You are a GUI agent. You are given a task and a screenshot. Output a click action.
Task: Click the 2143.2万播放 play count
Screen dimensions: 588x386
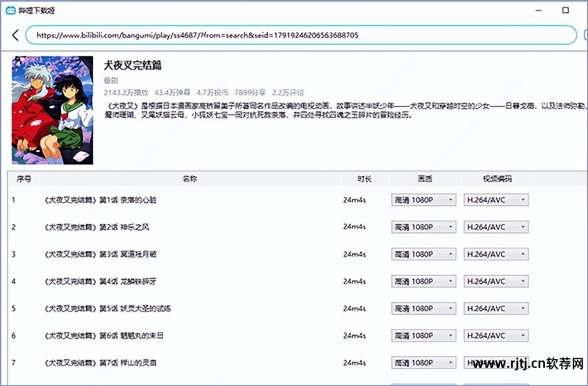click(126, 92)
